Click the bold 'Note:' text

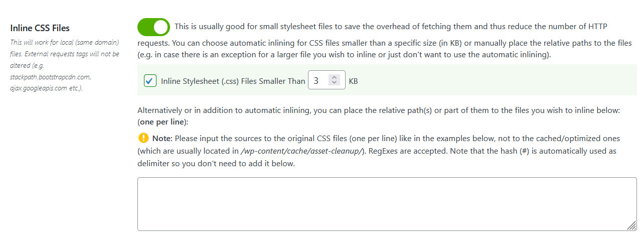pyautogui.click(x=163, y=138)
